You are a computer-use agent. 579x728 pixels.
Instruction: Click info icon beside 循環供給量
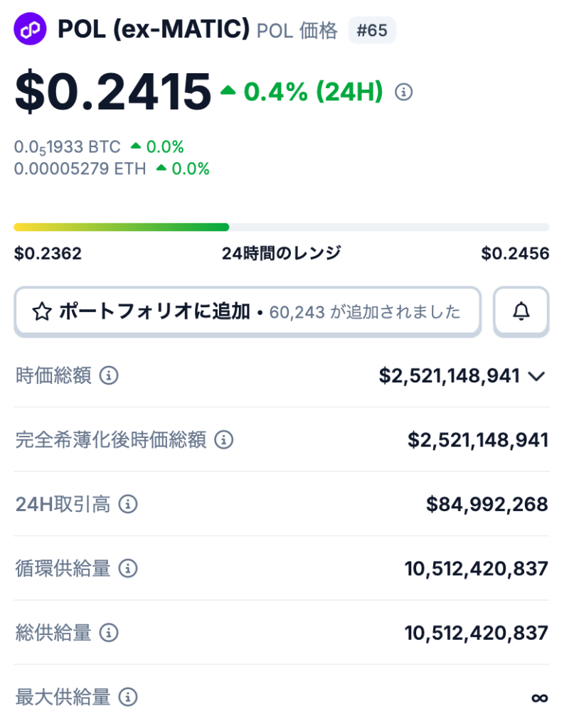(x=127, y=569)
